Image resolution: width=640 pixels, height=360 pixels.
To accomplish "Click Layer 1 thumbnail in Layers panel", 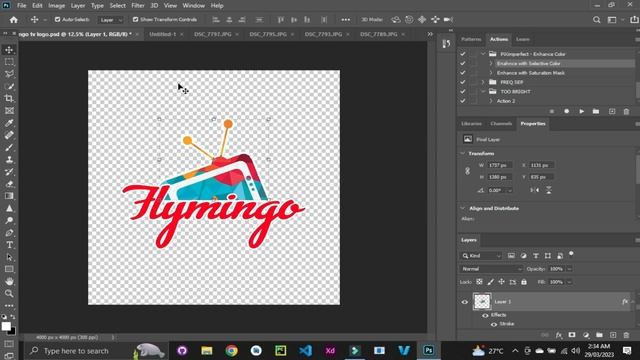I will pyautogui.click(x=482, y=302).
